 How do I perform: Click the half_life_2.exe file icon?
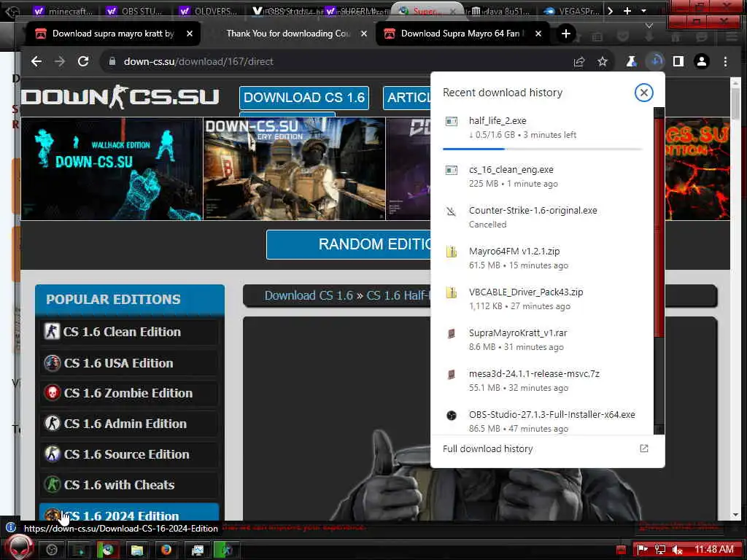tap(451, 122)
